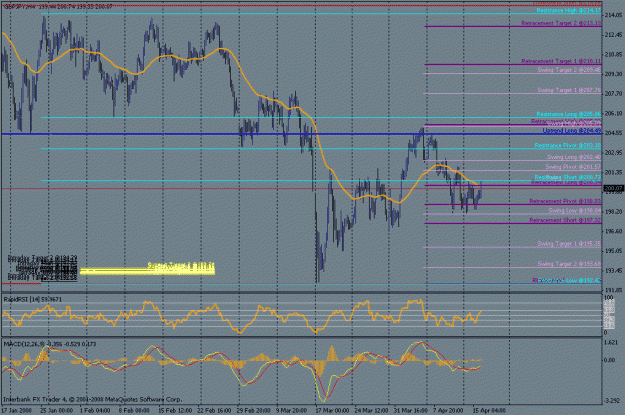This screenshot has height=415, width=625.
Task: Click the '1 Feb 04:00' time axis label
Action: tap(95, 411)
